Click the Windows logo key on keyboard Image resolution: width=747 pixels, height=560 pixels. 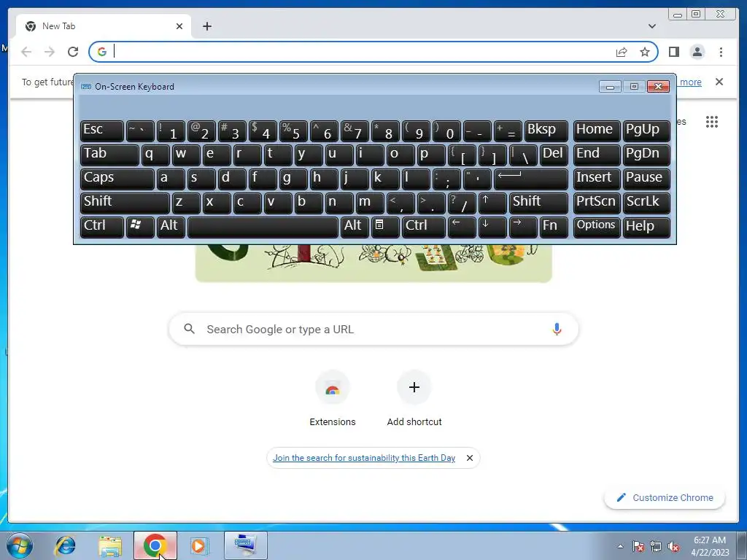(140, 227)
